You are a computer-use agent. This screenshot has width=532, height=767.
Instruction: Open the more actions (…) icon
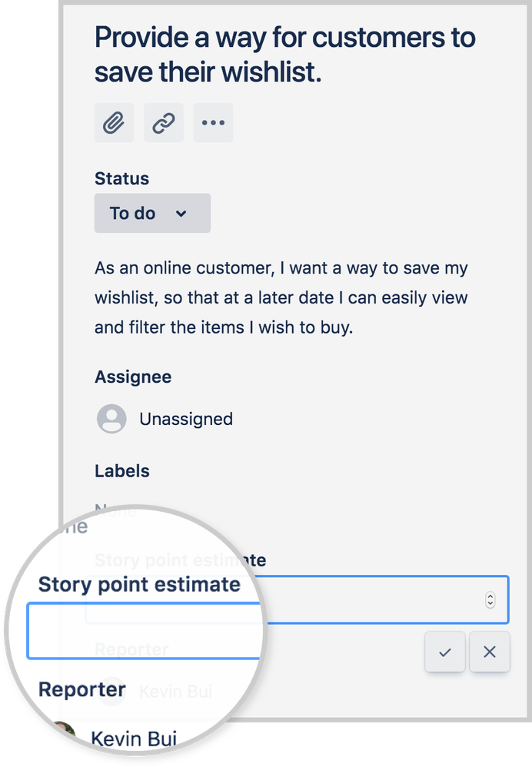pos(213,122)
